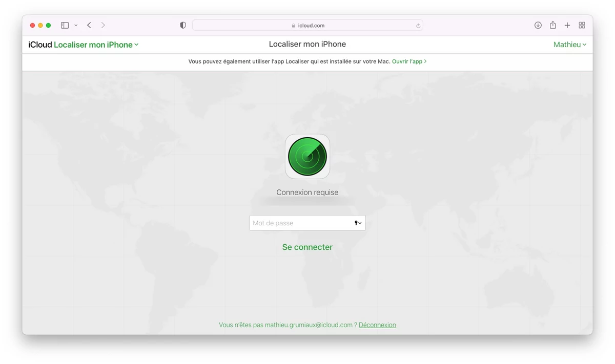Open the Share menu icon
The height and width of the screenshot is (364, 615).
553,25
